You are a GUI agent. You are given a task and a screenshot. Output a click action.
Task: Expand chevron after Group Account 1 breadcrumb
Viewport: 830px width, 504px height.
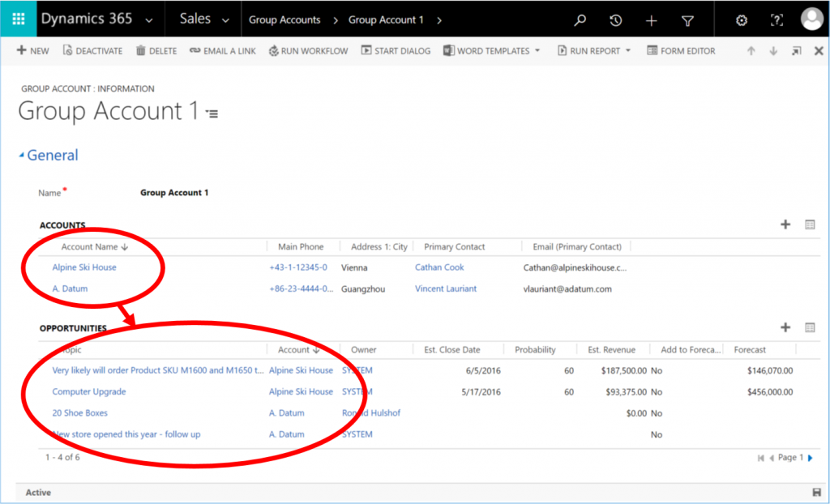[x=439, y=20]
